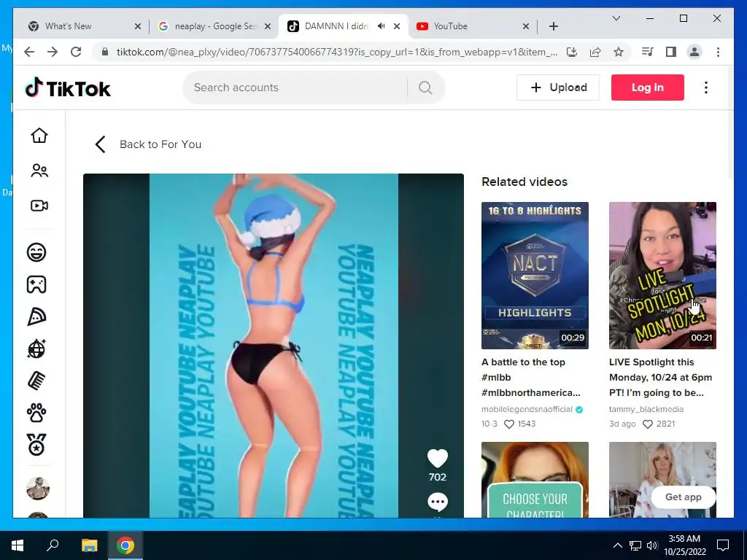Switch to the YouTube tab
The height and width of the screenshot is (560, 747).
click(473, 26)
